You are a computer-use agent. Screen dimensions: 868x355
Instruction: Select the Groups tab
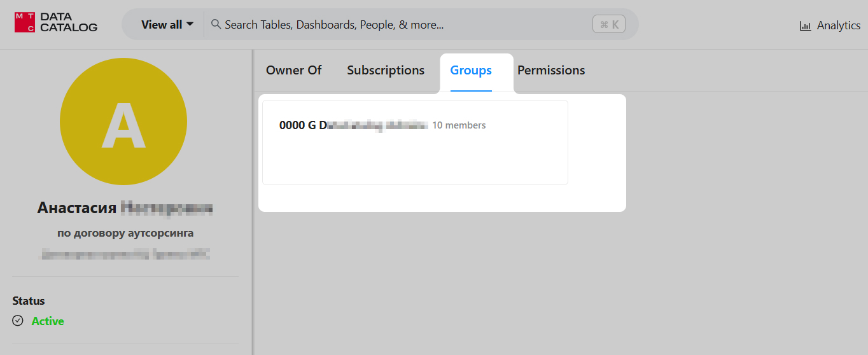471,71
